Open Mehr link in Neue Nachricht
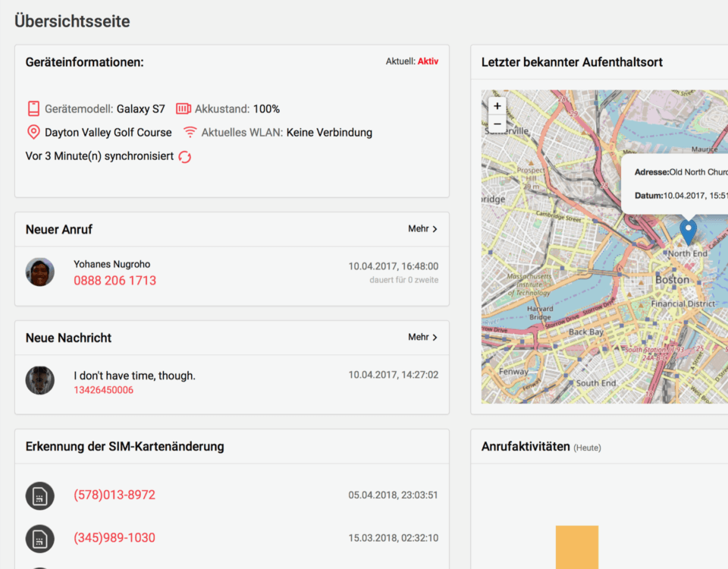Screen dimensions: 728x569 (423, 337)
